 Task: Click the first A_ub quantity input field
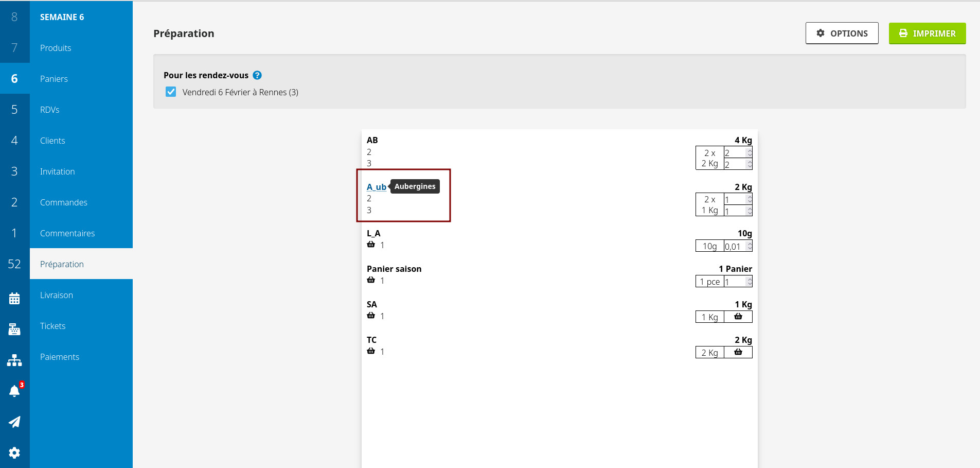pyautogui.click(x=735, y=200)
